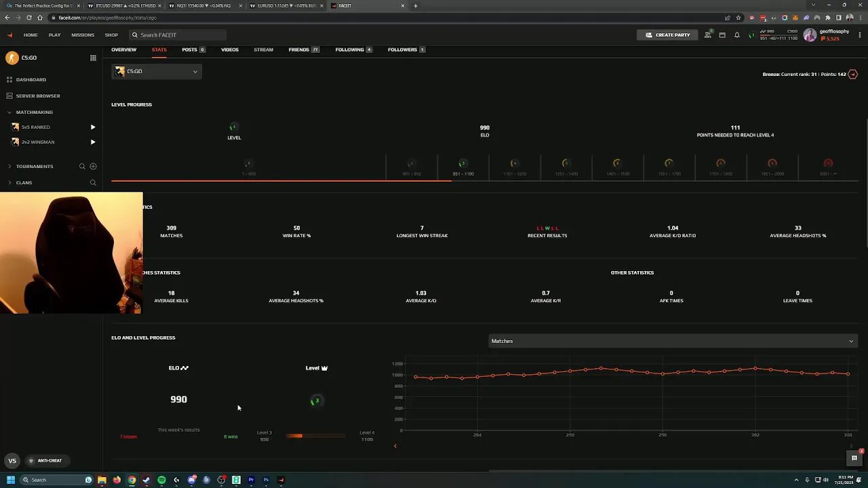This screenshot has width=868, height=488.
Task: Open Photoshop from the taskbar
Action: coord(266,480)
